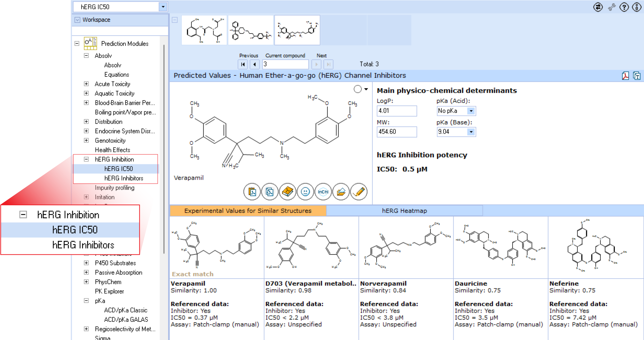Open help with the question mark icon
Viewport: 644px width, 340px height.
coord(624,7)
